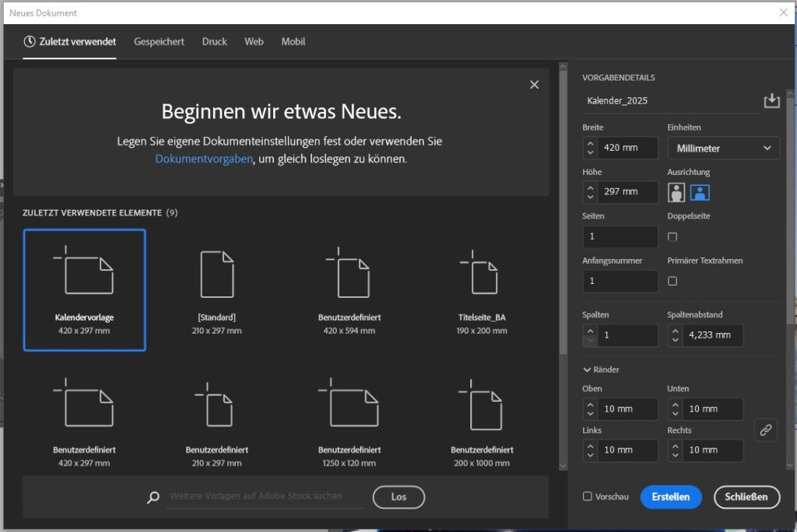Open the Druck tab
This screenshot has width=797, height=532.
coord(214,42)
